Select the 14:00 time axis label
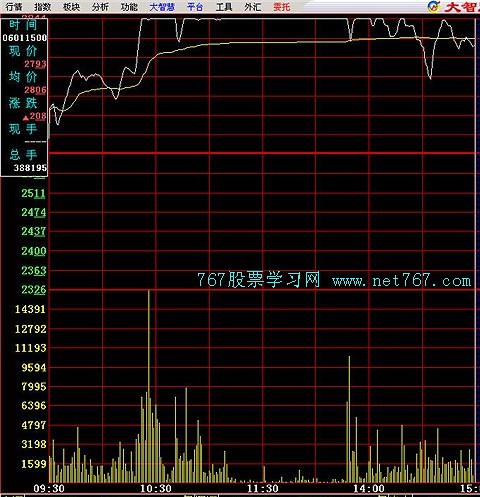Screen dimensions: 480x497 pyautogui.click(x=369, y=489)
